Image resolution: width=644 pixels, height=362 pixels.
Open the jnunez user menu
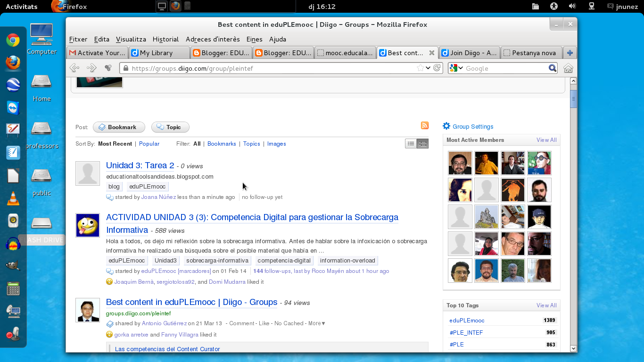coord(622,7)
